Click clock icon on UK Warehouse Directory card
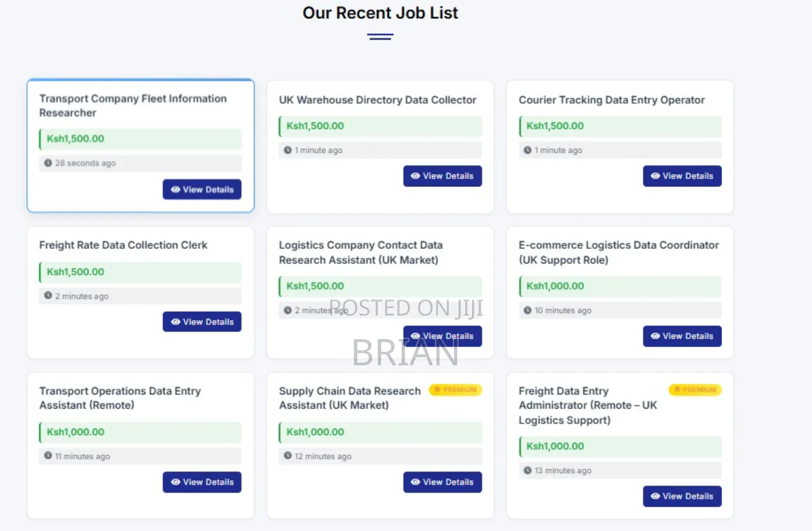 (x=288, y=150)
